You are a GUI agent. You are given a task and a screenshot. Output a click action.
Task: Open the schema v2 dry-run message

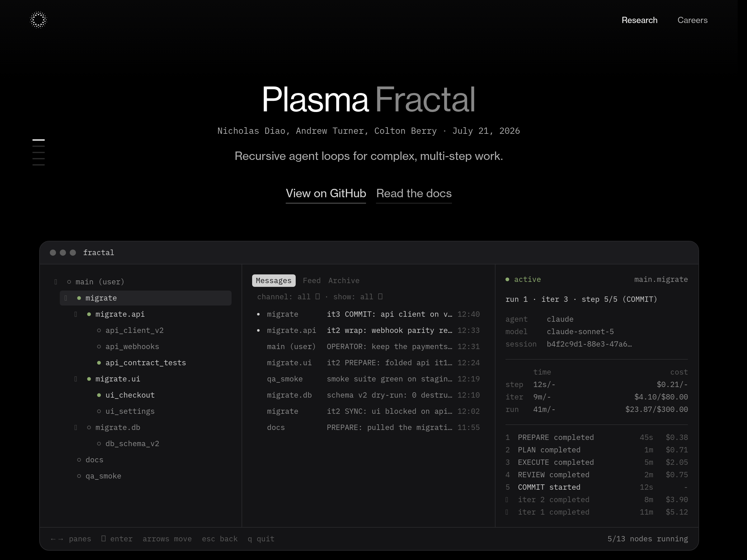(x=368, y=395)
